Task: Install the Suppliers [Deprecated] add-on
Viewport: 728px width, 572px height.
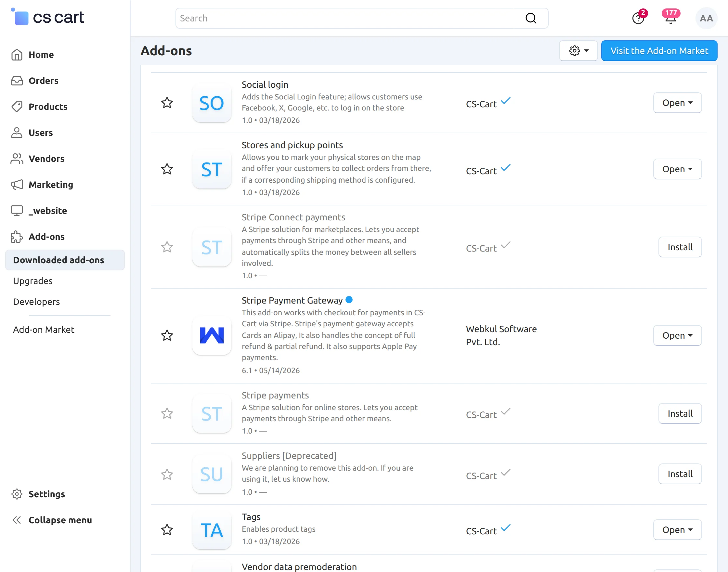Action: pos(680,474)
